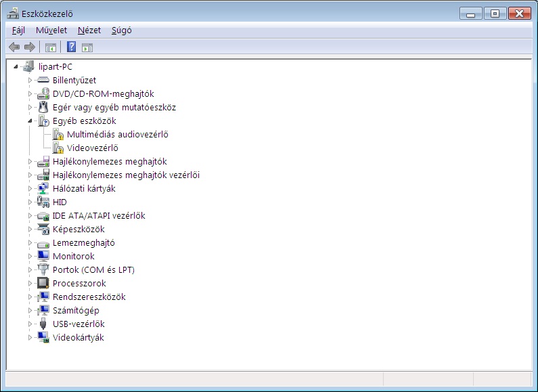Screen dimensions: 538x392
Task: Click the disk drive icon beside Lemezmeghajtó
Action: click(43, 243)
